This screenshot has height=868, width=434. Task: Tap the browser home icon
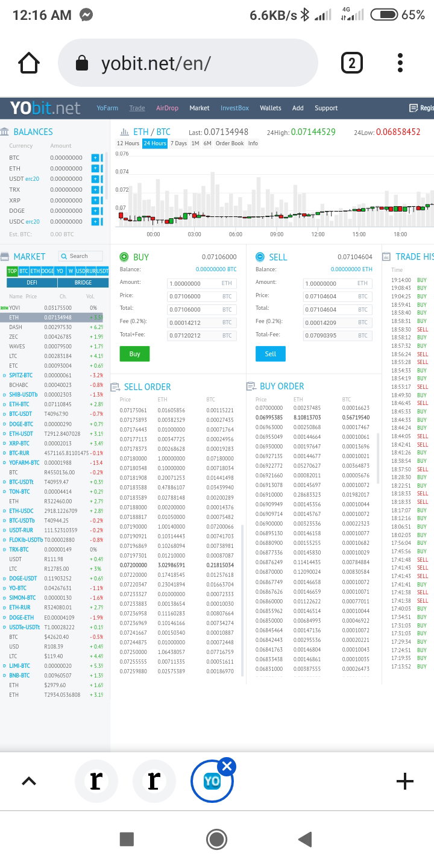[29, 63]
